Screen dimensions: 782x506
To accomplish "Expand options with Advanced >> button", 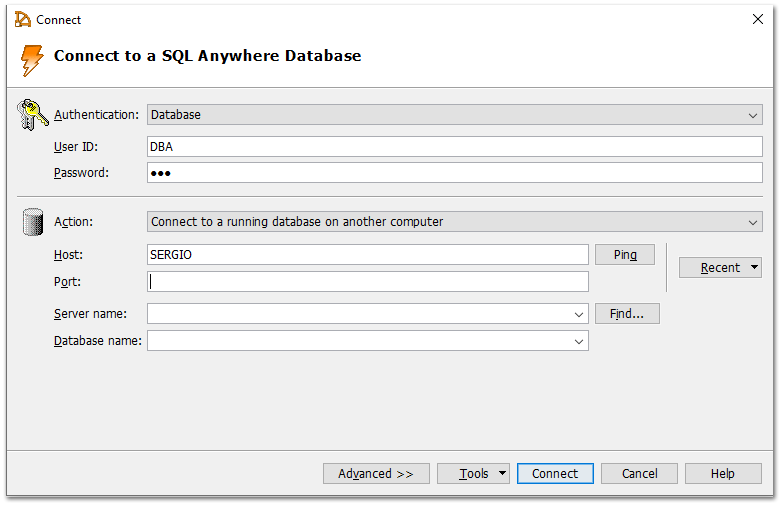I will tap(376, 474).
